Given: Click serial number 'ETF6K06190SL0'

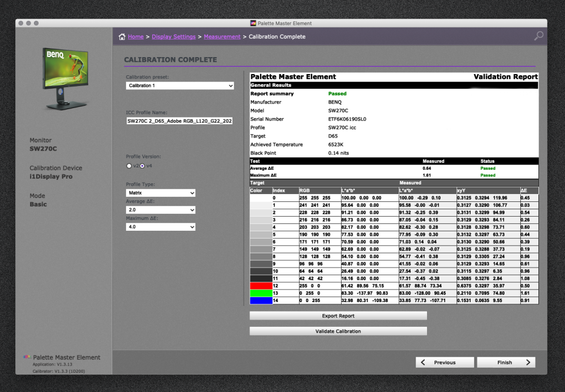Looking at the screenshot, I should [347, 119].
